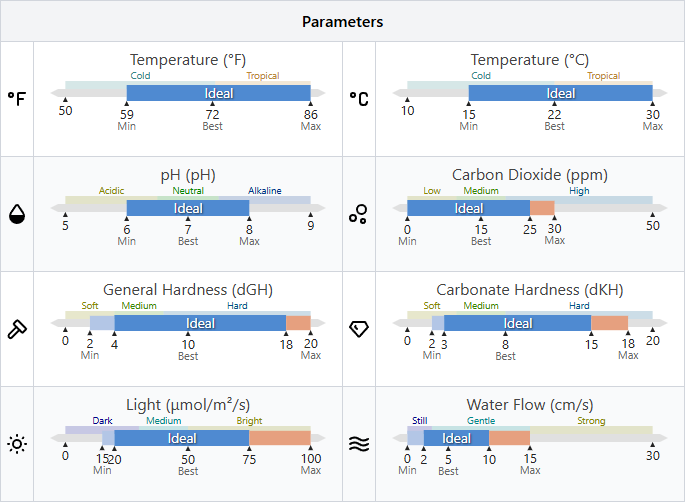
Task: Click the Ideal bar in Temperature (°F)
Action: tap(218, 93)
